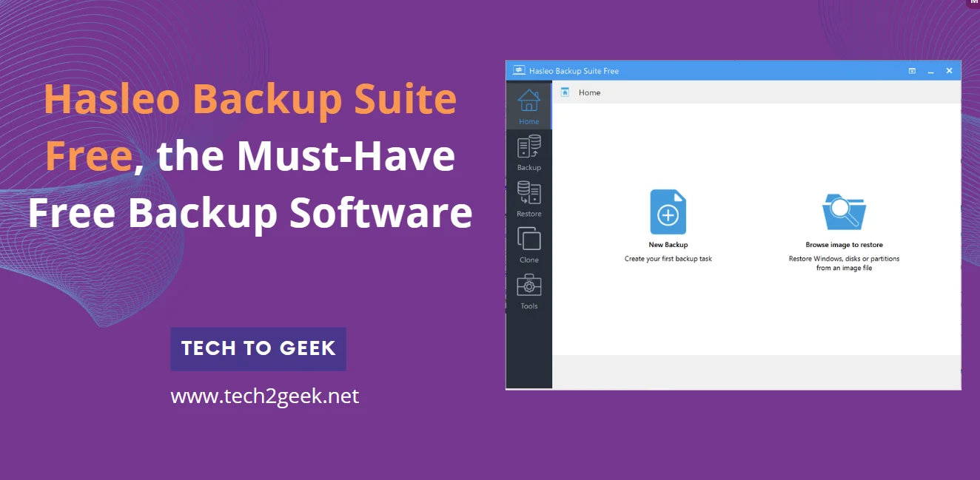Viewport: 980px width, 480px height.
Task: Click the Hasleo app icon in the title bar
Action: [518, 70]
